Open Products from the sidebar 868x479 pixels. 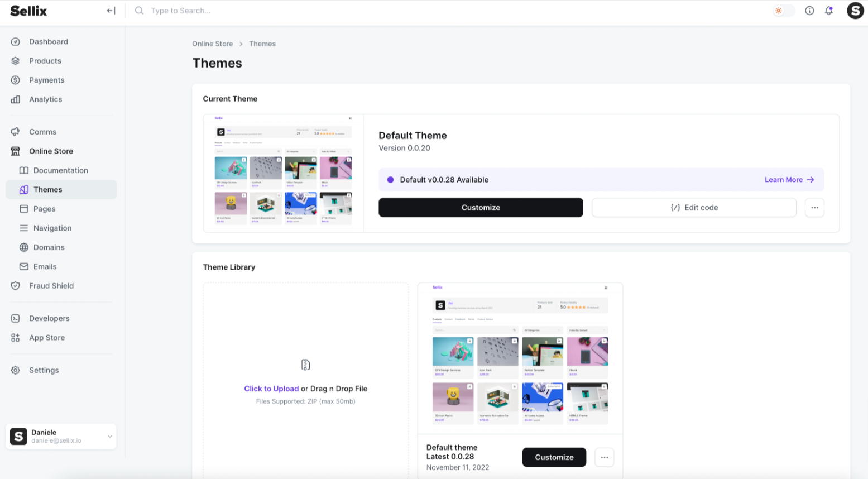click(x=46, y=60)
